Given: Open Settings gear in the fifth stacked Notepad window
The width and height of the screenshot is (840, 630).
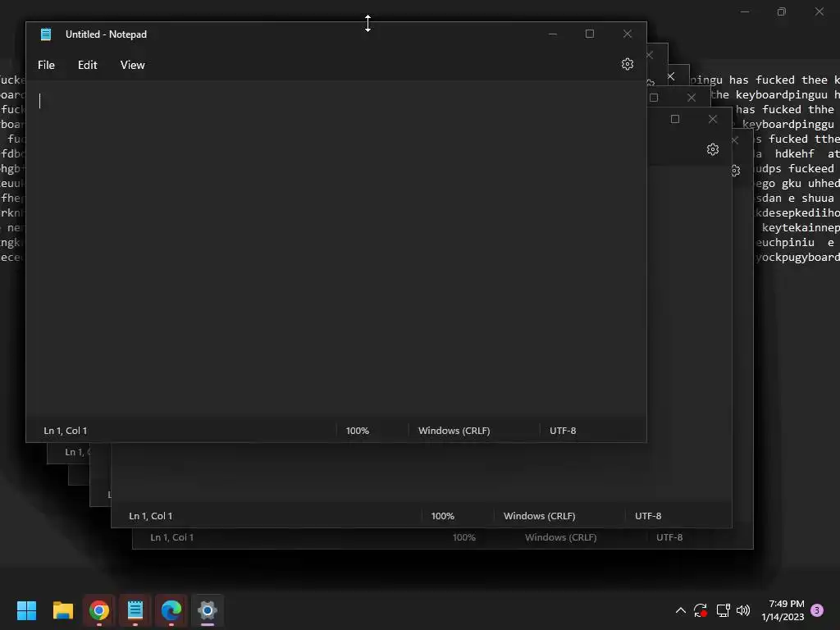Looking at the screenshot, I should tap(713, 149).
